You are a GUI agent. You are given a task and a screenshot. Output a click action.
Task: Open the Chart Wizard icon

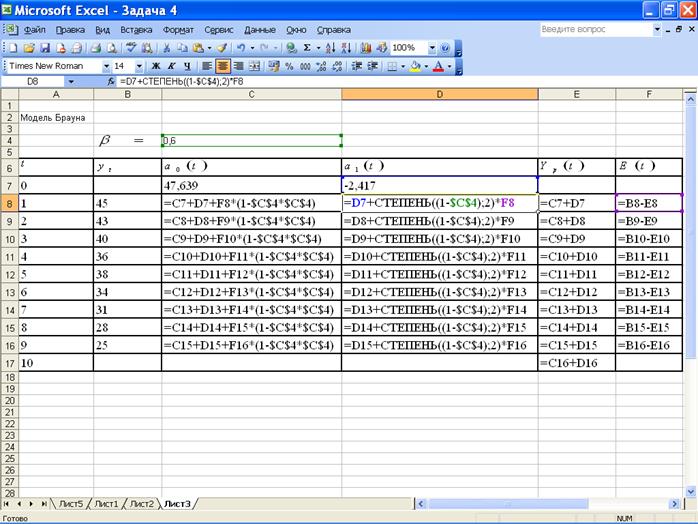point(366,47)
